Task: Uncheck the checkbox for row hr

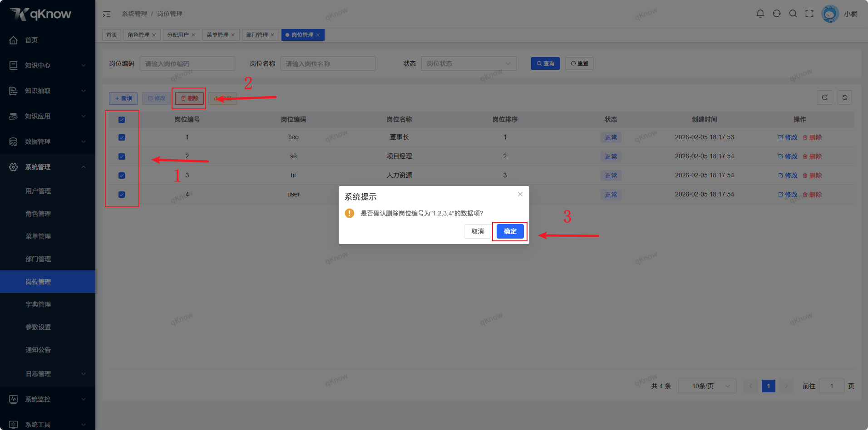Action: [122, 176]
